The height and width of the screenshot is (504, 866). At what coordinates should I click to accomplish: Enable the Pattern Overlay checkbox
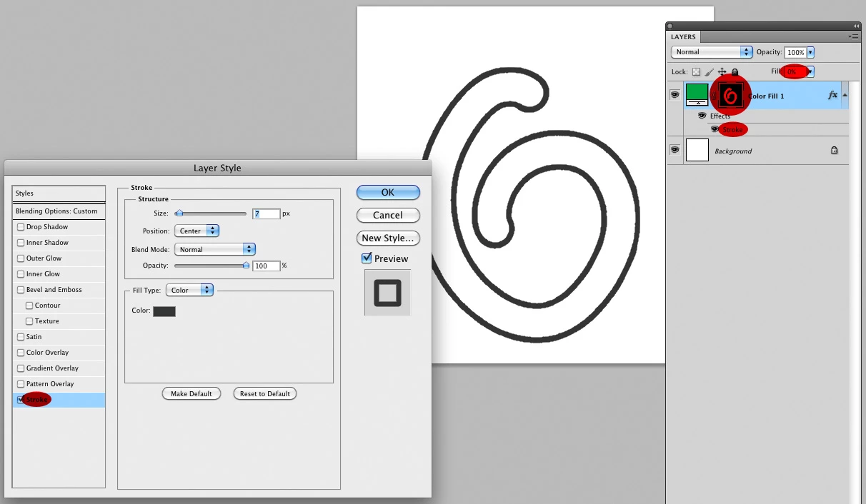[21, 384]
